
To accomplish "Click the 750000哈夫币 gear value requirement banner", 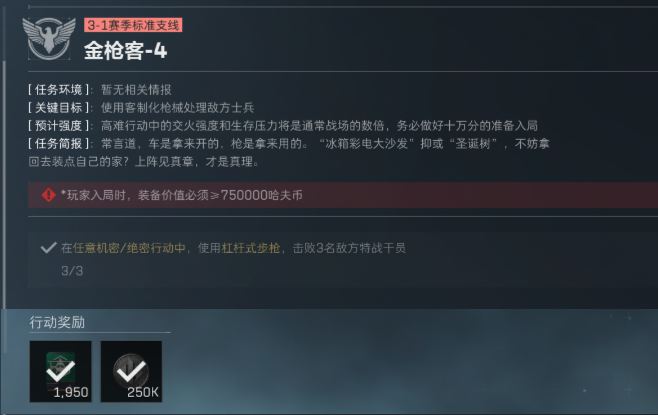I will (343, 195).
